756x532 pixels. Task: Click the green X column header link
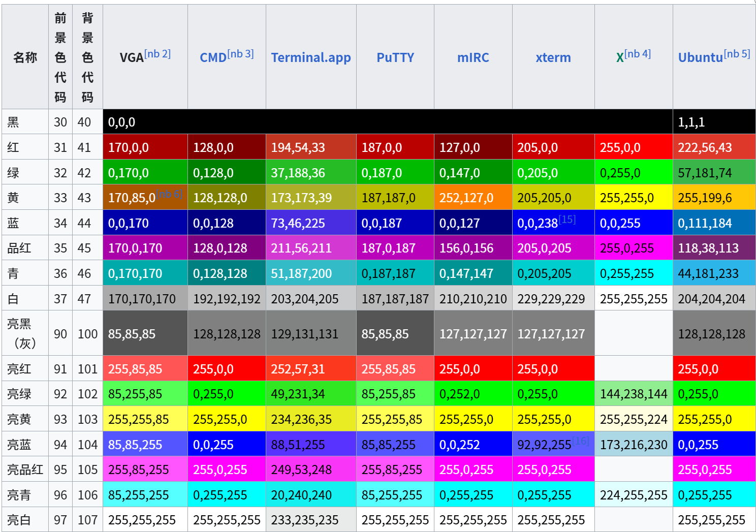(x=620, y=58)
